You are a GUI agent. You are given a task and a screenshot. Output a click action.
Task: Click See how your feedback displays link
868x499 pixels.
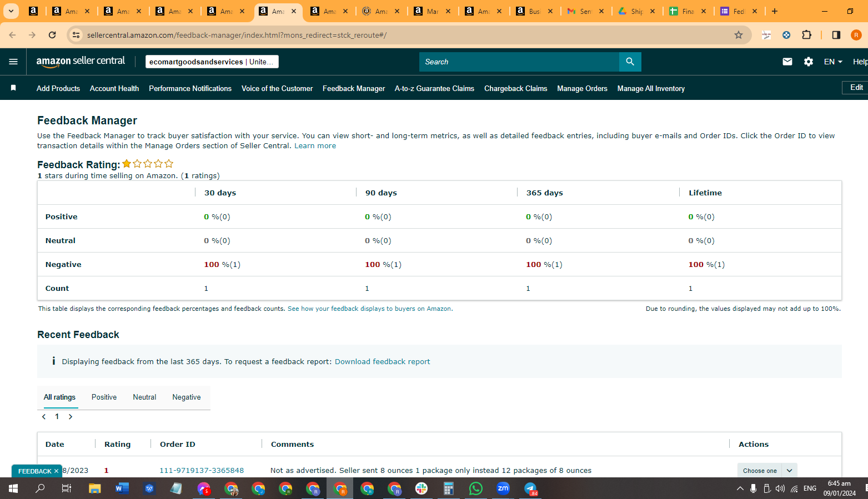(370, 309)
